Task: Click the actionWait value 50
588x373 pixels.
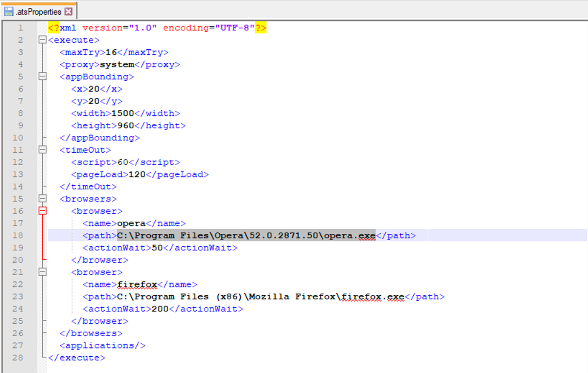Action: point(157,248)
